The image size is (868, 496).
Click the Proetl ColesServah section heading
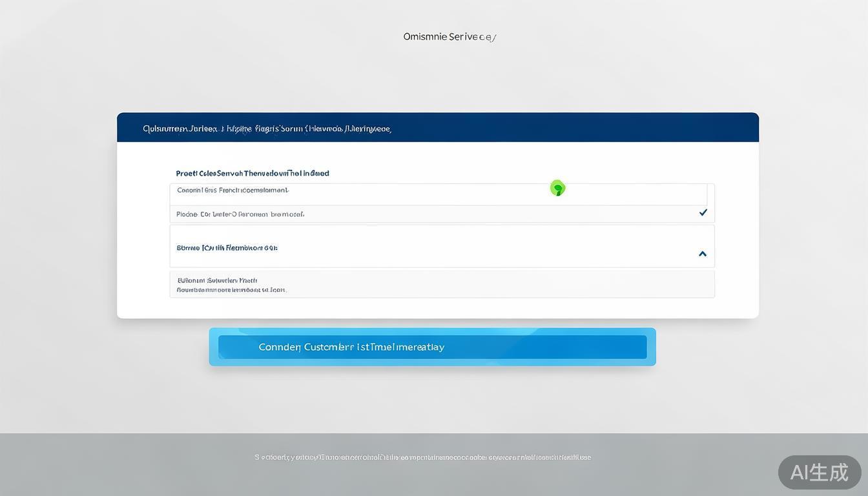pos(253,173)
